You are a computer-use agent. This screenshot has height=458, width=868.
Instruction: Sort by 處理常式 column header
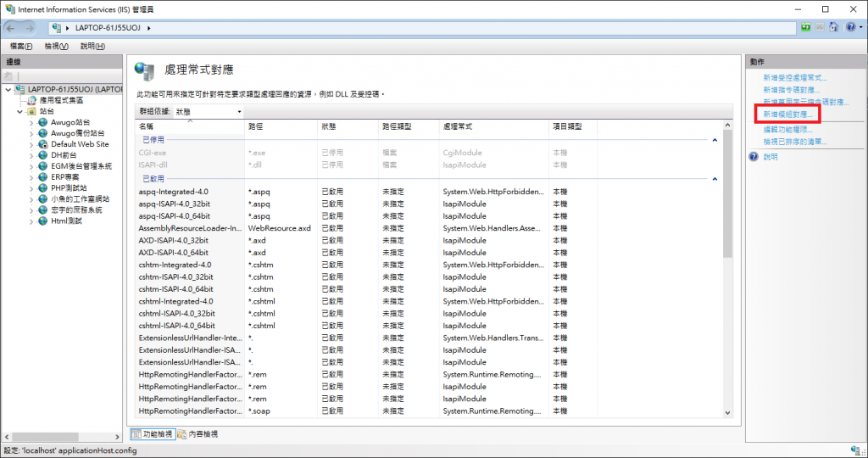pos(494,127)
